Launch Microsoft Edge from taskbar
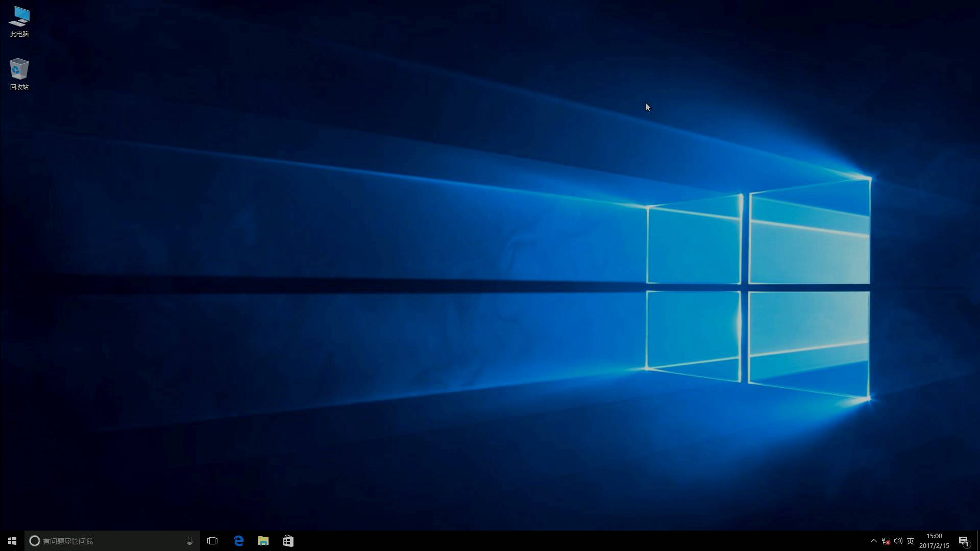The image size is (980, 551). 238,541
